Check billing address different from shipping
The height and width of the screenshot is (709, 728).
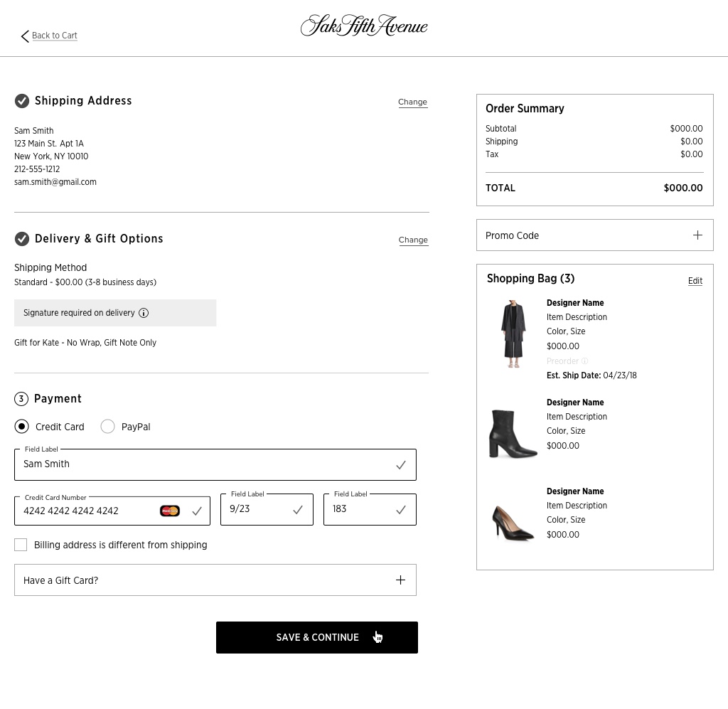[x=21, y=545]
